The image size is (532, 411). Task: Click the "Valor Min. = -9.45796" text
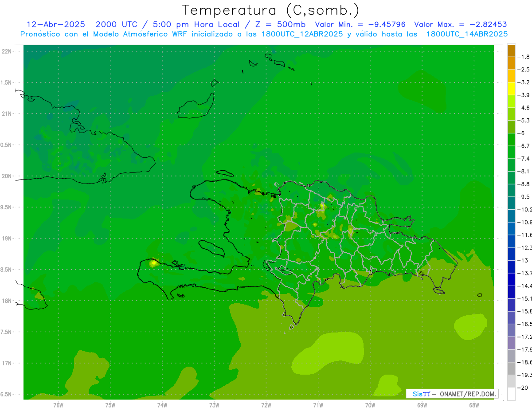(x=360, y=24)
